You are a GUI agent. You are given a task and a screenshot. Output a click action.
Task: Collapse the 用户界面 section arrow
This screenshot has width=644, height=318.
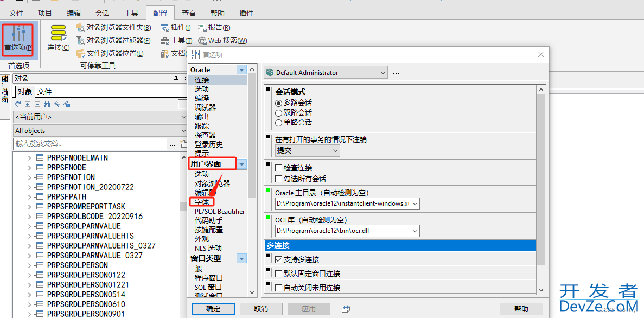pos(242,164)
